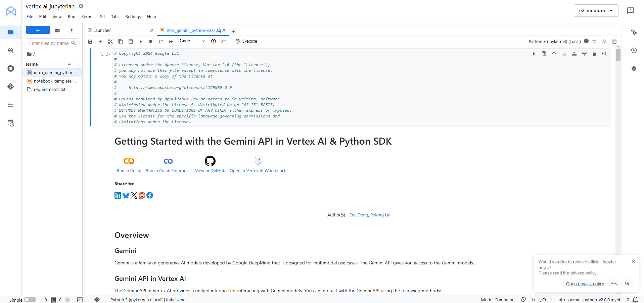This screenshot has height=303, width=644.
Task: Click the Upload Files arrow icon
Action: pos(72,31)
